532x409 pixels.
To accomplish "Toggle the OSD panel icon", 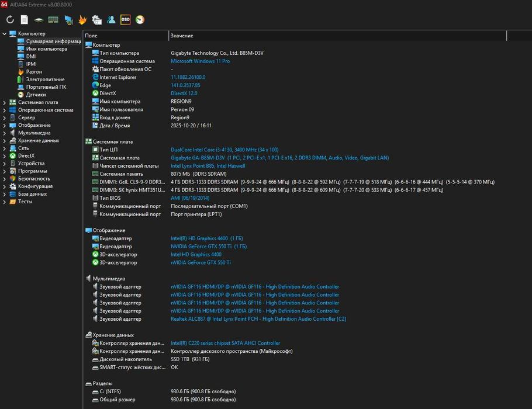I will tap(126, 20).
